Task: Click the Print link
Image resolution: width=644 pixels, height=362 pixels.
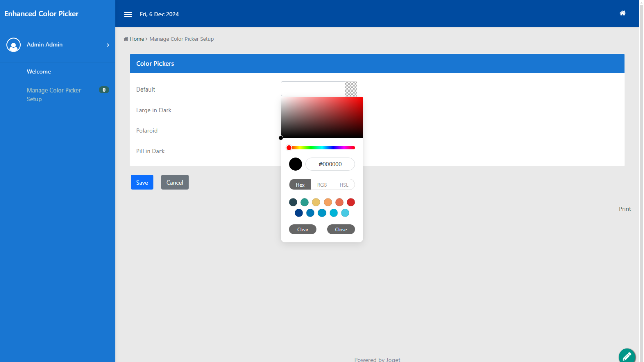Action: [625, 209]
